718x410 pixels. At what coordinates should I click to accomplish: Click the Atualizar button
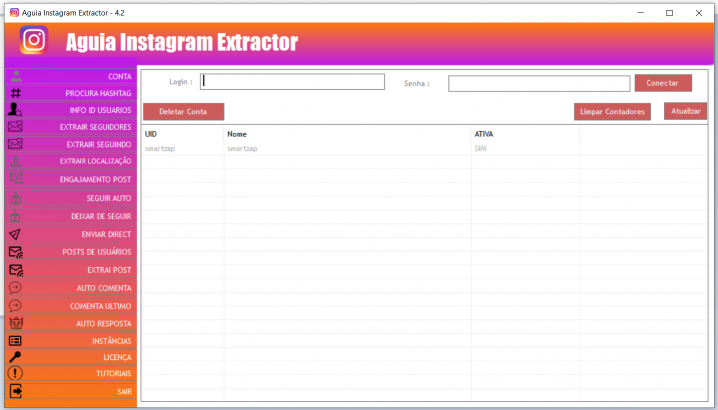pos(685,111)
